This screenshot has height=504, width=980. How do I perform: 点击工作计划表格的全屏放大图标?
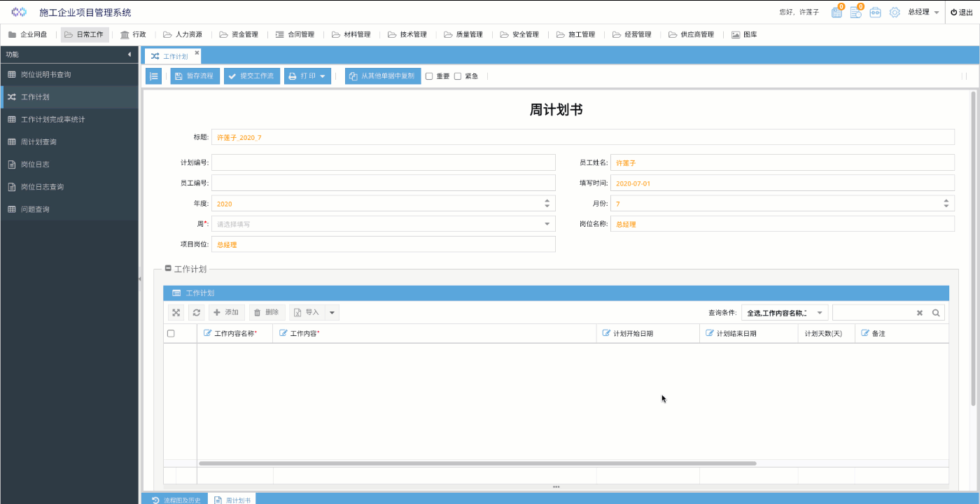176,312
